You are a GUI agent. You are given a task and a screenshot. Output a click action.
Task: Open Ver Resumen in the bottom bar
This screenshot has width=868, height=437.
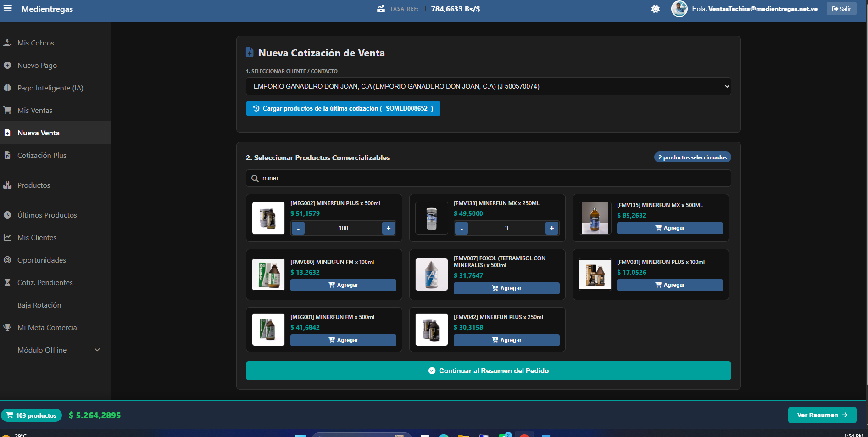(x=822, y=415)
